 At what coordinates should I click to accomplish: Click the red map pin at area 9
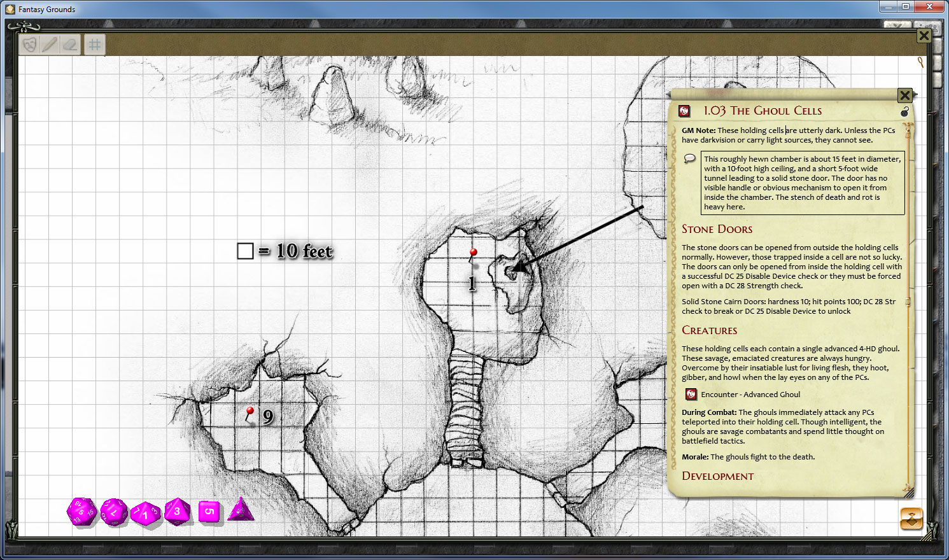[250, 415]
